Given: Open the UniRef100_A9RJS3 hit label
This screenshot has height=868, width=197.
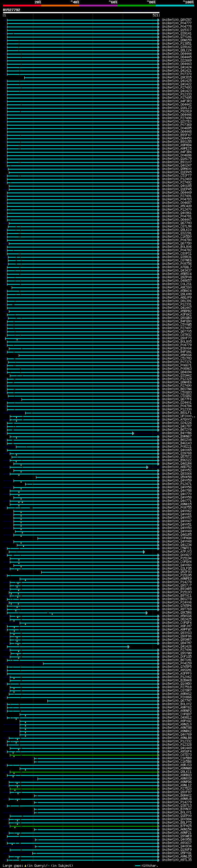Looking at the screenshot, I should point(177,765).
